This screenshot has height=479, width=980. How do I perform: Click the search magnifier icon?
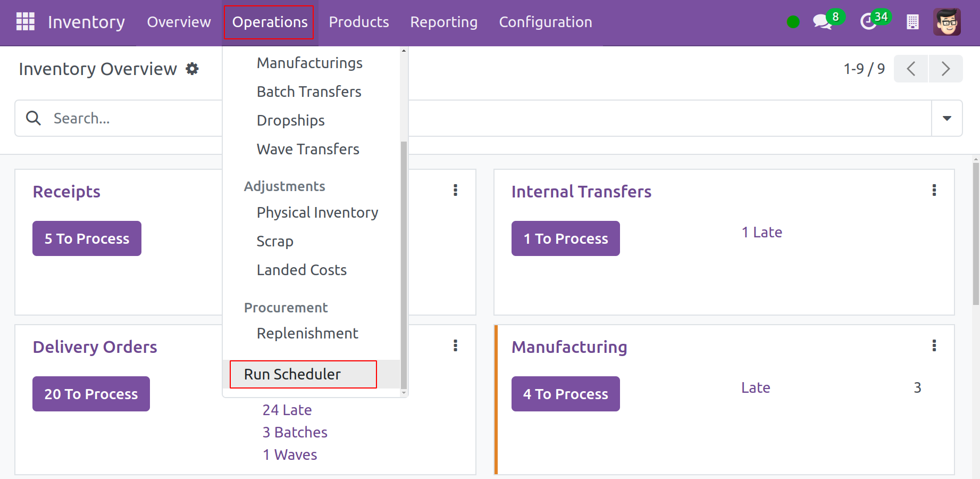(x=33, y=118)
